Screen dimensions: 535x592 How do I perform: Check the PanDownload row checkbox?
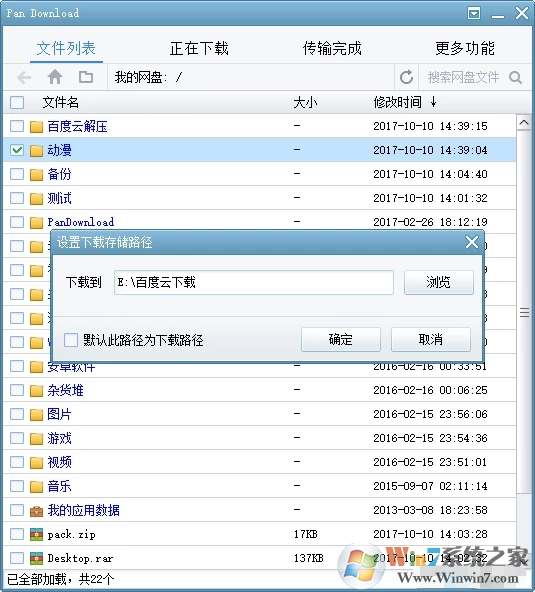point(17,222)
